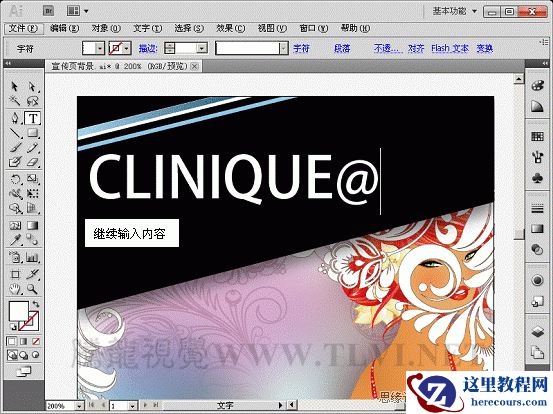Open font family dropdown arrow

coord(284,48)
